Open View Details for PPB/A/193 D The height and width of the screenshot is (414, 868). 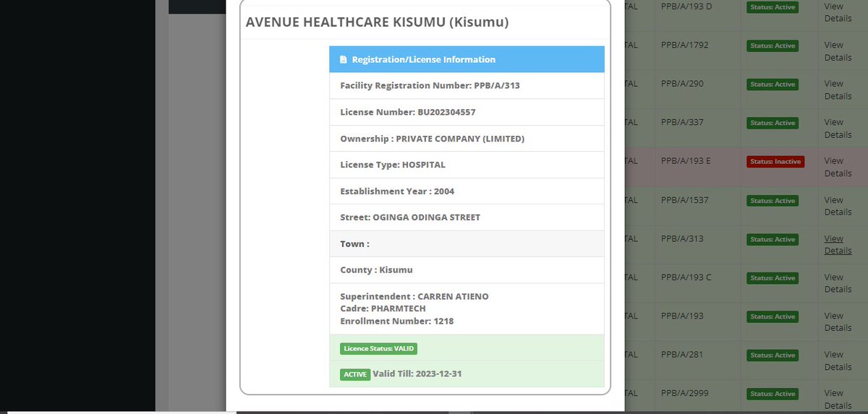click(x=838, y=12)
